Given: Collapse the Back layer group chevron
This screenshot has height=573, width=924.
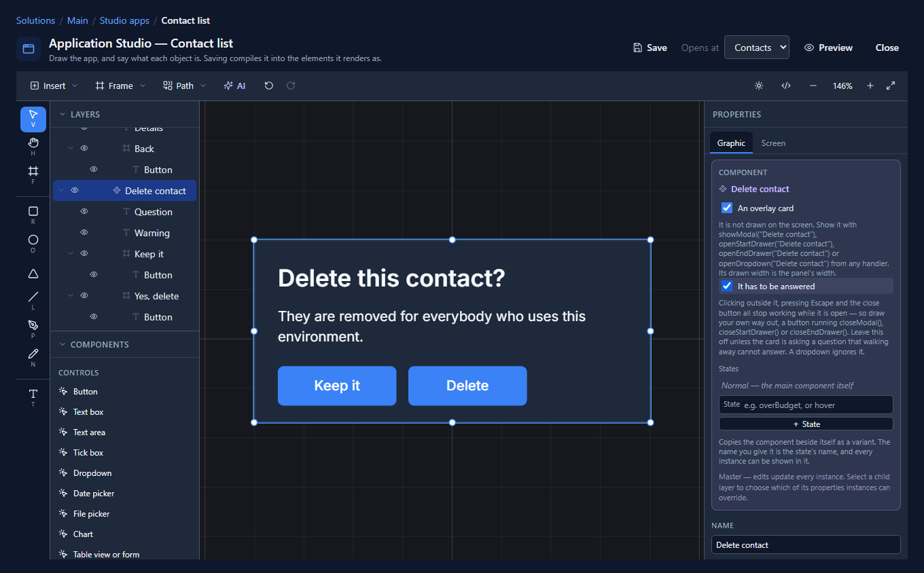Looking at the screenshot, I should point(71,149).
